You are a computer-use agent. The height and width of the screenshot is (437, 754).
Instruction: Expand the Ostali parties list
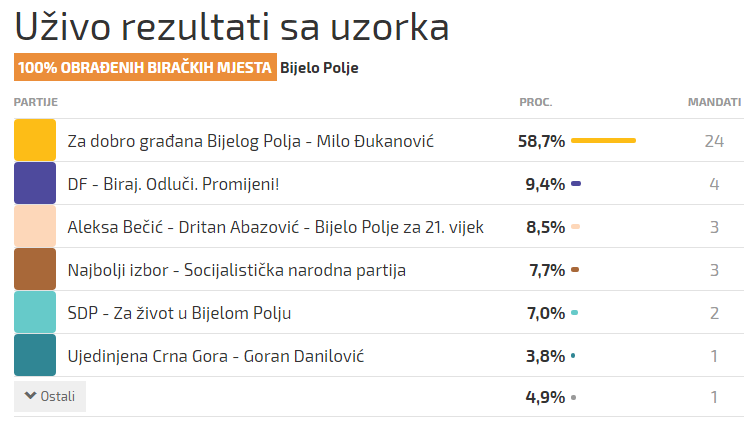point(50,396)
